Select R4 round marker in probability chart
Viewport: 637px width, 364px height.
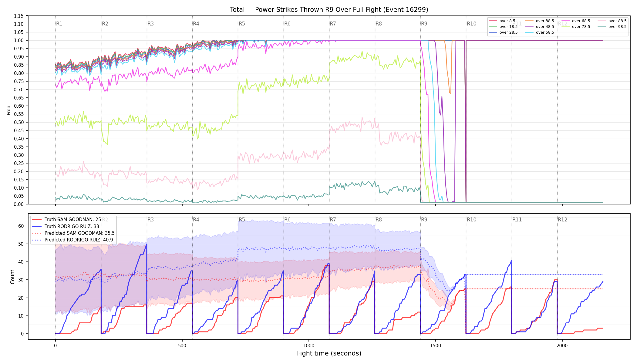(x=196, y=24)
